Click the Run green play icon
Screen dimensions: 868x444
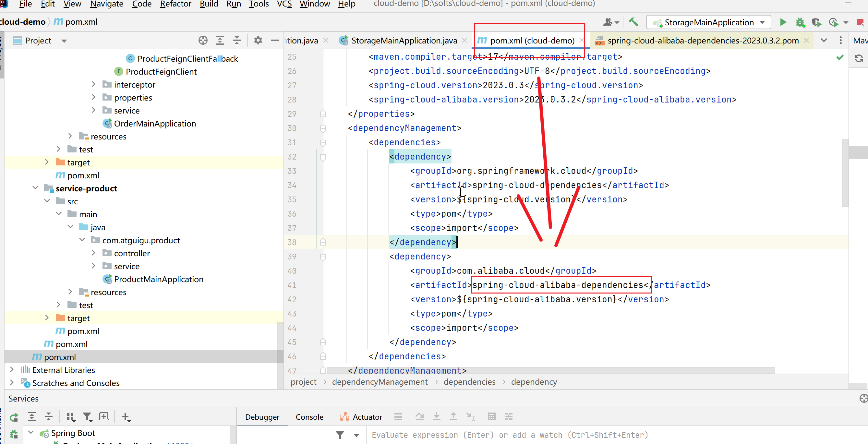783,22
